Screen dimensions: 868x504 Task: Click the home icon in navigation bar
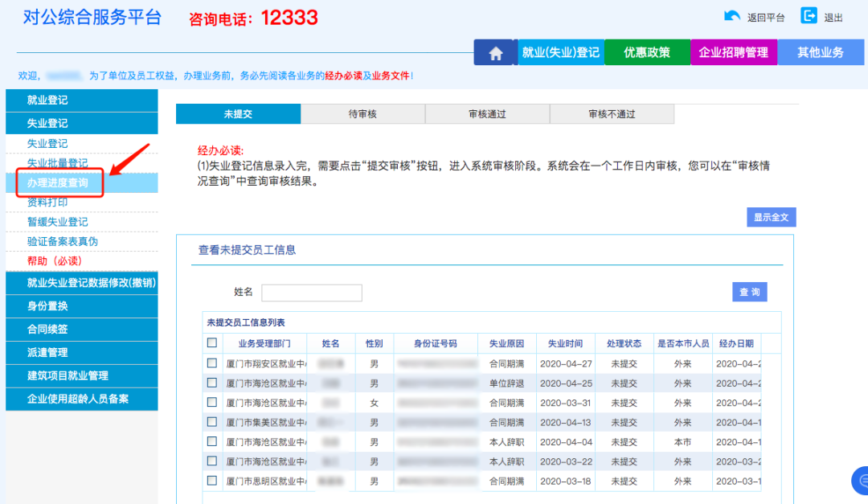(x=496, y=53)
